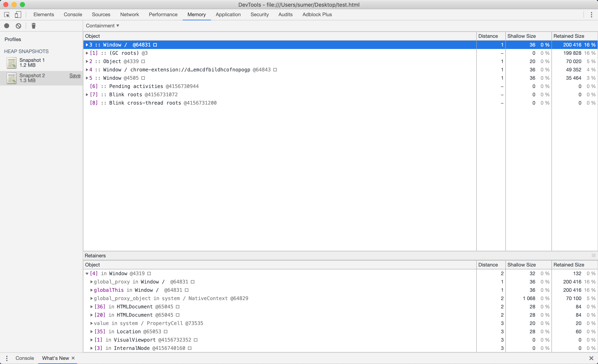Click the square icon beside Location @65053
This screenshot has width=598, height=364.
165,331
